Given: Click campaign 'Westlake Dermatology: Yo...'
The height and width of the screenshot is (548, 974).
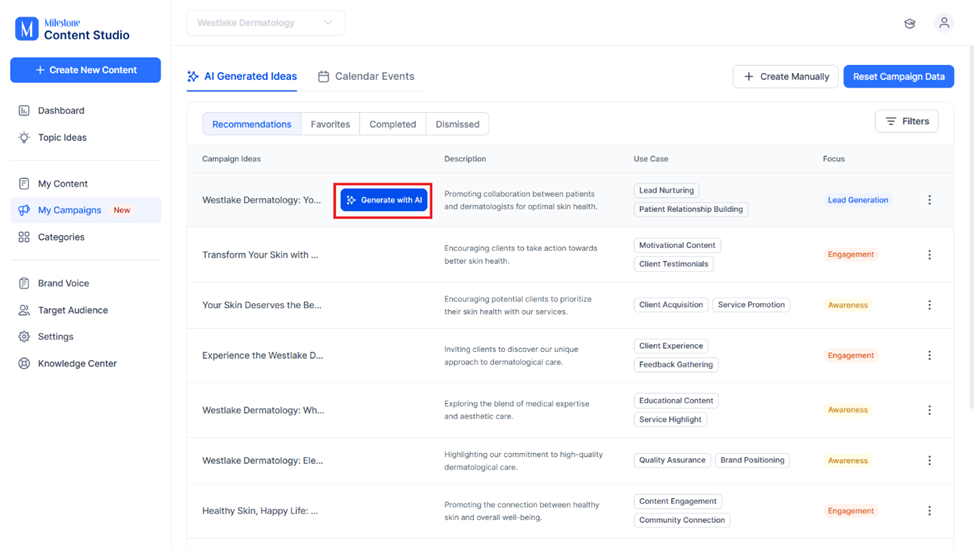Looking at the screenshot, I should (x=262, y=200).
